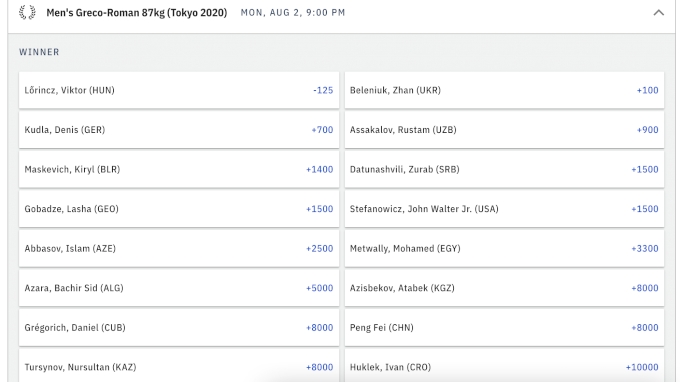Add Maskevich, Kiryl (BLR) +1400 to betslip
The width and height of the screenshot is (680, 382).
[179, 169]
